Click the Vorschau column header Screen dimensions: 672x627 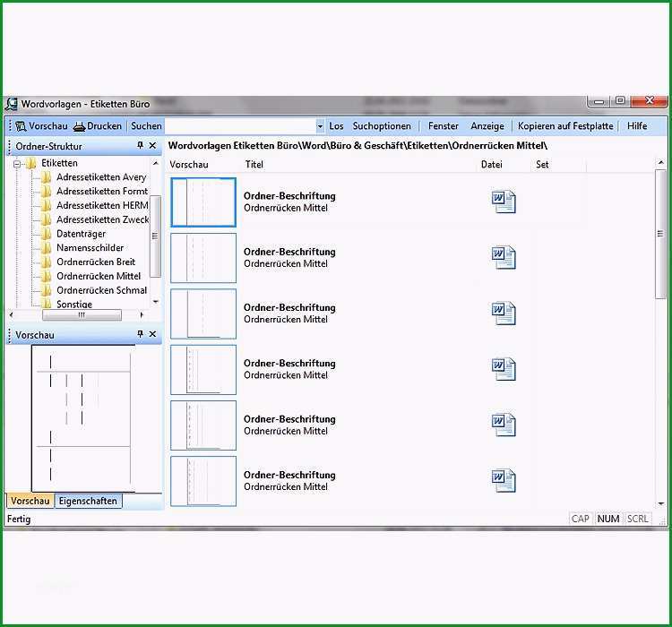189,165
